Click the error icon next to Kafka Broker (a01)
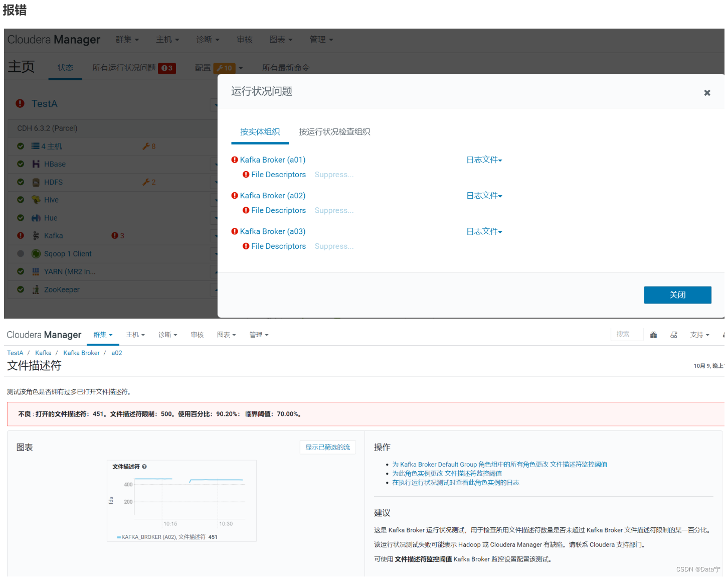 (x=235, y=160)
